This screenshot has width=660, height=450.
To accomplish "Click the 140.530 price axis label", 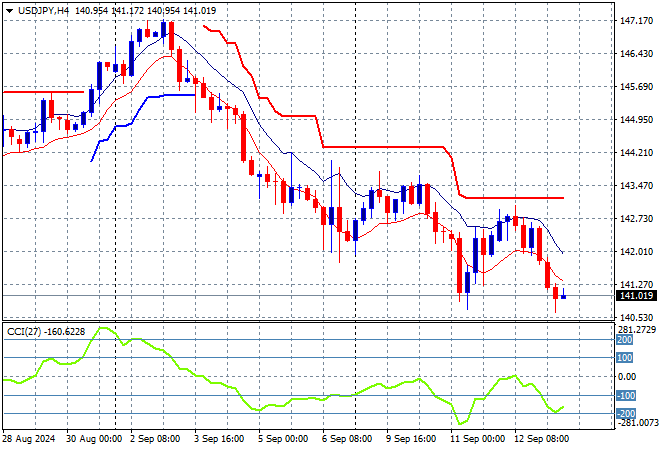I will click(637, 318).
